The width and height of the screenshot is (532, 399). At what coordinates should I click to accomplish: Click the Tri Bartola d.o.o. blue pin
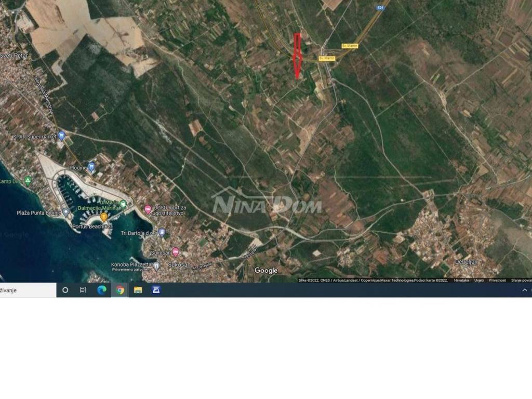[162, 233]
